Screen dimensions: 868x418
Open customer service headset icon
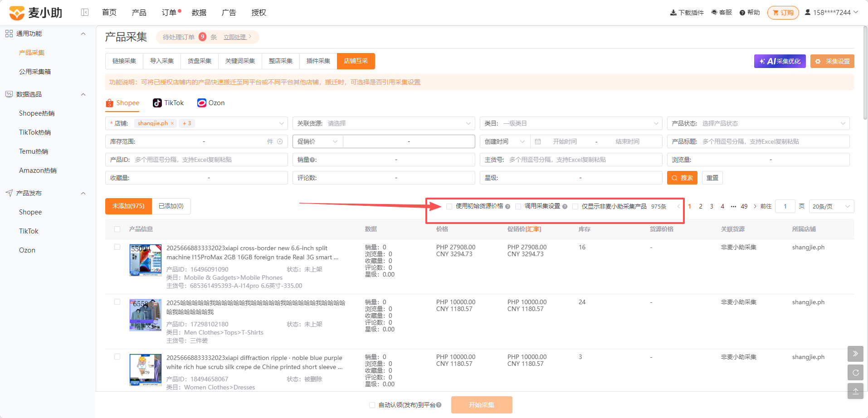pos(714,12)
